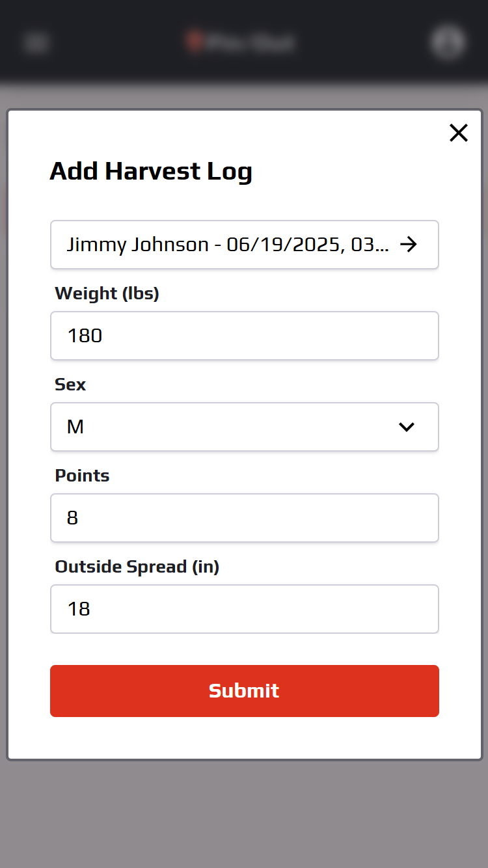This screenshot has width=488, height=868.
Task: Click the Weight (lbs) label
Action: click(107, 293)
